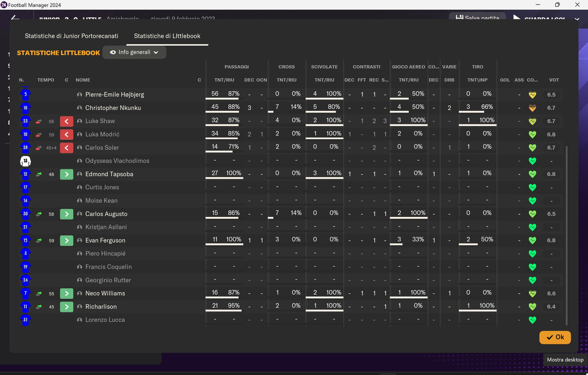Click the red substituted-off arrow for Luke Shaw
This screenshot has height=375, width=588.
pyautogui.click(x=66, y=121)
